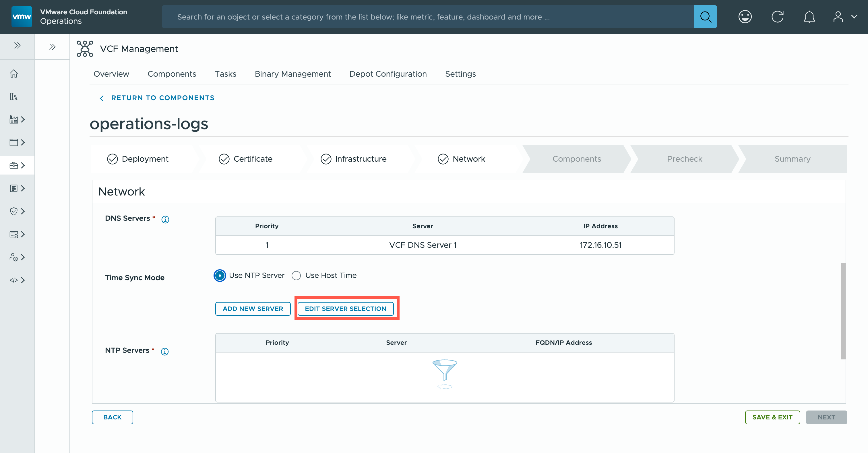868x453 pixels.
Task: Select Use Host Time radio button
Action: click(296, 276)
